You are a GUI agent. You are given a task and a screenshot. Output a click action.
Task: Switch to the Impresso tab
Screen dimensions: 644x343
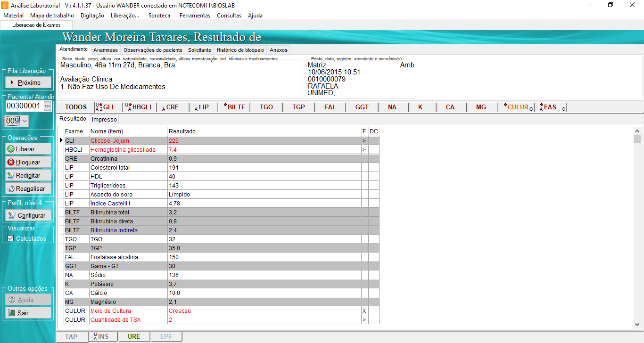[104, 120]
